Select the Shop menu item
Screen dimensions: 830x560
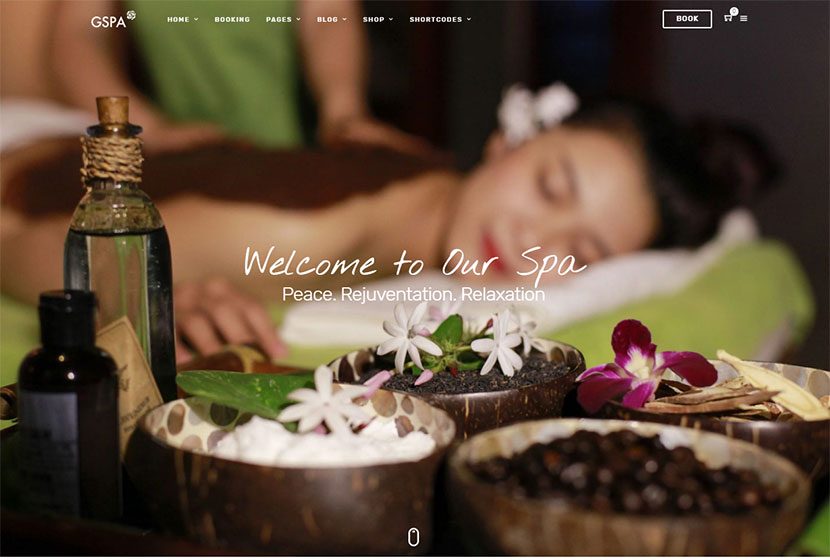373,19
